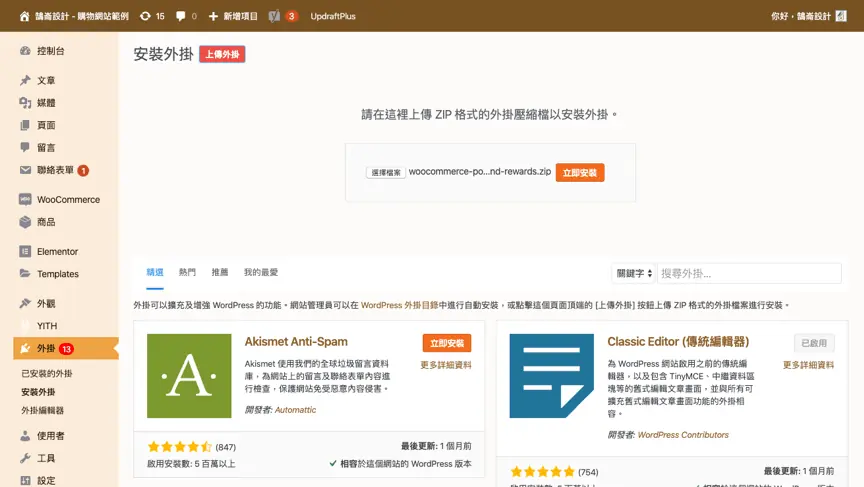Open 外掛編輯器 submenu item
The image size is (864, 487).
(x=42, y=410)
